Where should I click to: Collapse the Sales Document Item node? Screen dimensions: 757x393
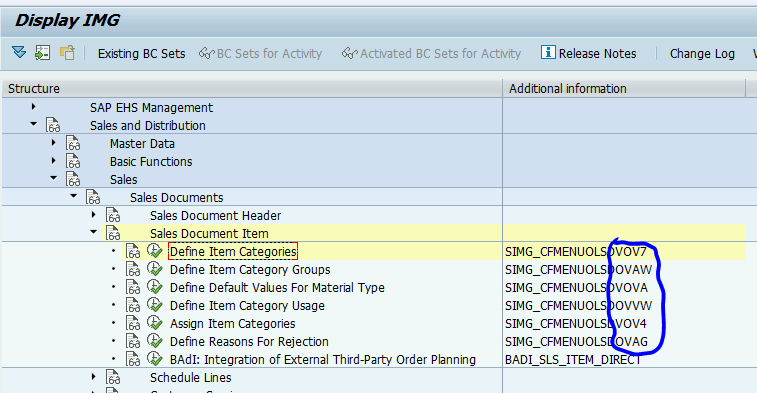(94, 232)
